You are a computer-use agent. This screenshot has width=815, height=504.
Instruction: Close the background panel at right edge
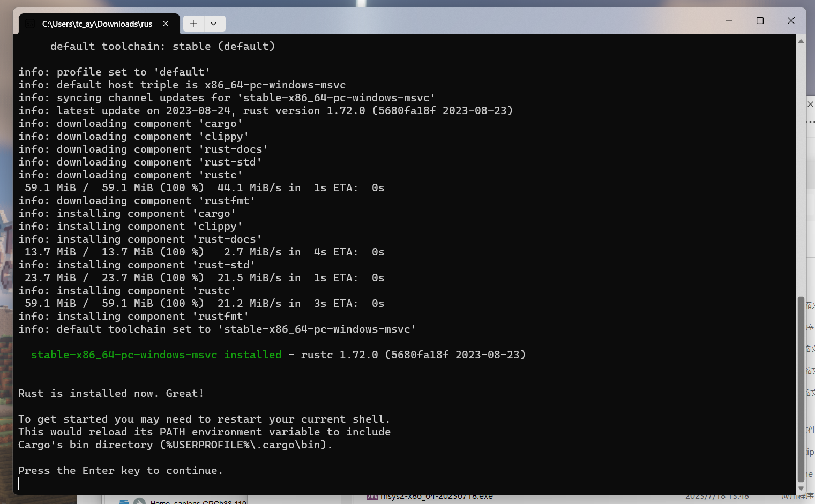click(810, 104)
